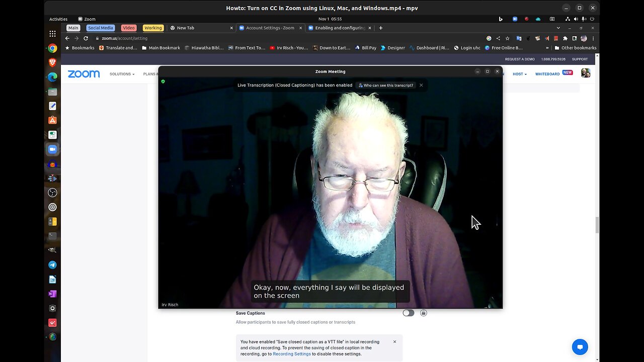Image resolution: width=644 pixels, height=362 pixels.
Task: Bookmark this page with star icon
Action: point(507,38)
